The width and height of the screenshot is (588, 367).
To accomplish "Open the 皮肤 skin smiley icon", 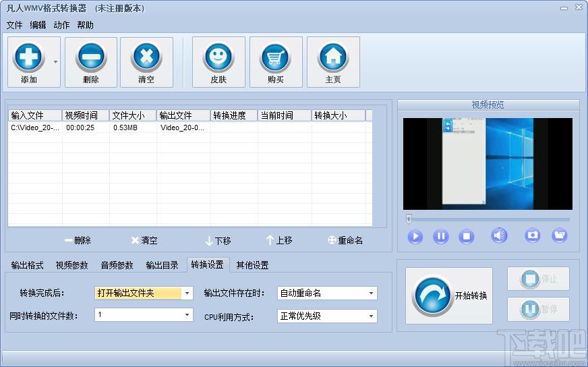I will click(218, 57).
